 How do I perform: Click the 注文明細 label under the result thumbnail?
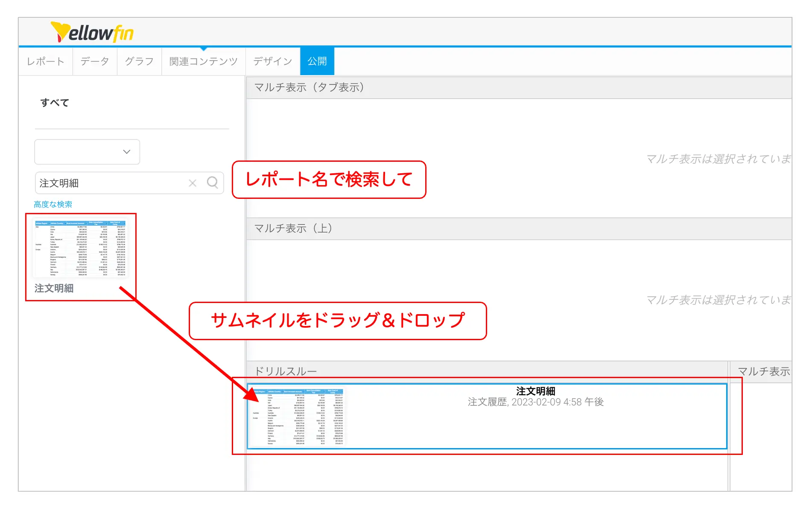pyautogui.click(x=54, y=288)
